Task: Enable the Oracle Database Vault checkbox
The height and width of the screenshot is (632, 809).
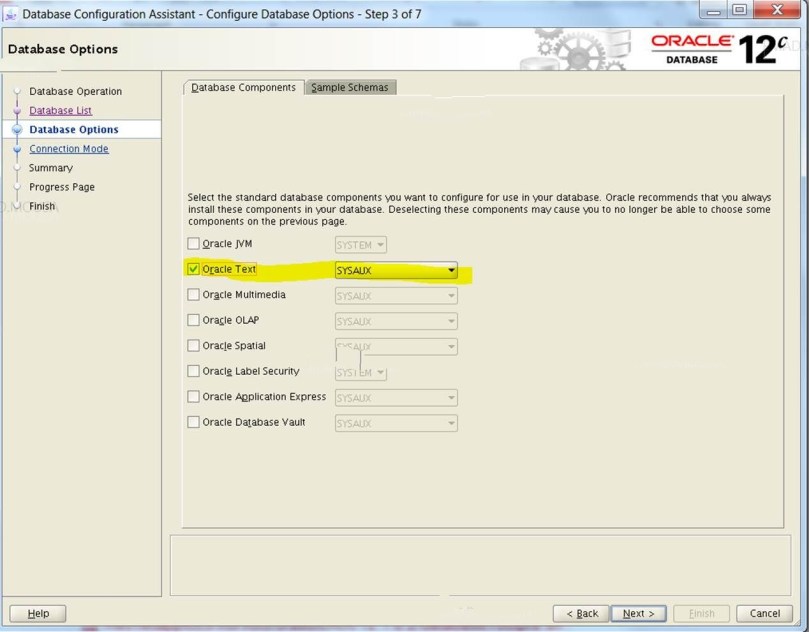Action: pos(194,423)
